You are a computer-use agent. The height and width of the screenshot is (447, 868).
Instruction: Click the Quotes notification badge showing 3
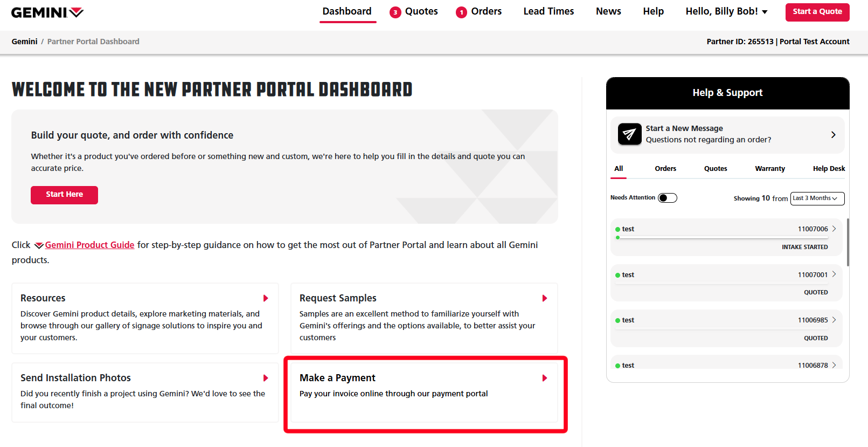pos(395,12)
